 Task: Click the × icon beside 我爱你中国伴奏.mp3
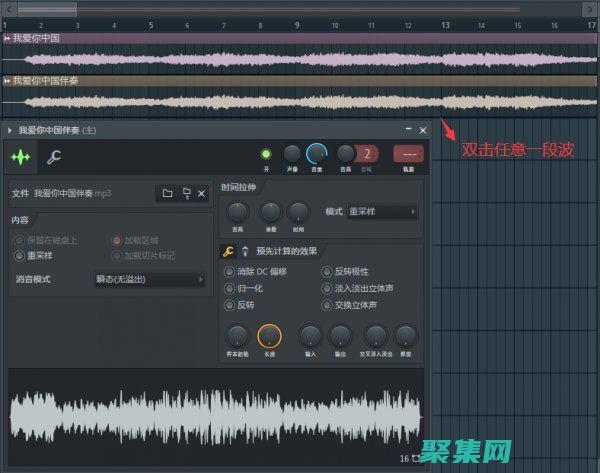(x=202, y=193)
